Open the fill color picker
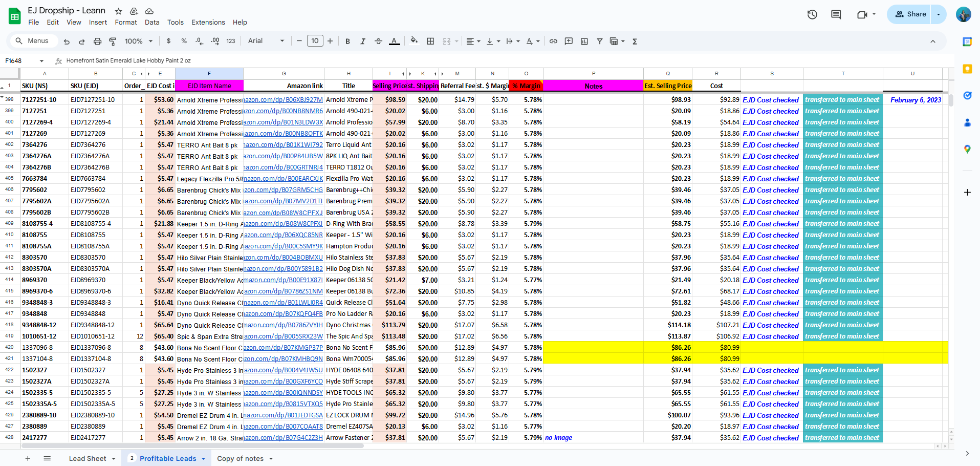The image size is (980, 466). (414, 41)
